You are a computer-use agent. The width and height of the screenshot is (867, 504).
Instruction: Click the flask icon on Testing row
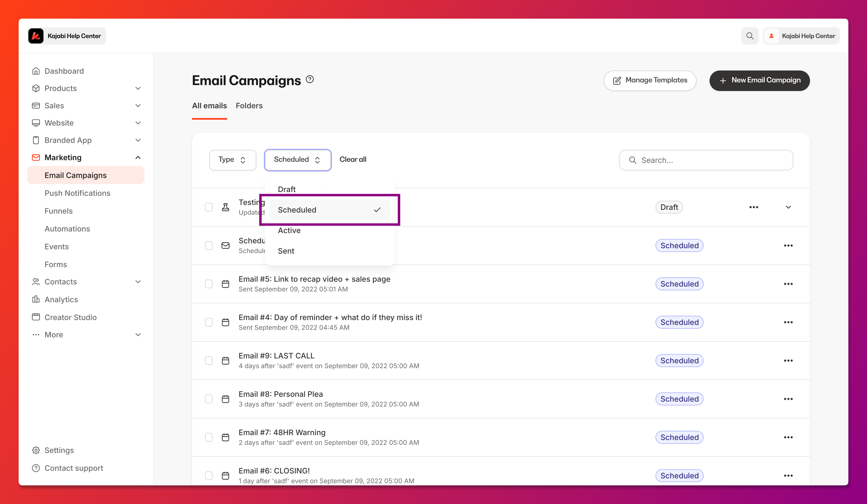click(225, 207)
